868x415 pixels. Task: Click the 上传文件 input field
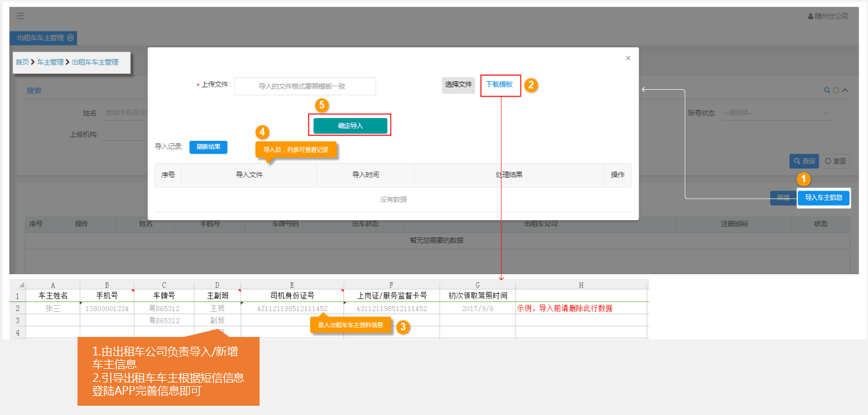click(305, 86)
